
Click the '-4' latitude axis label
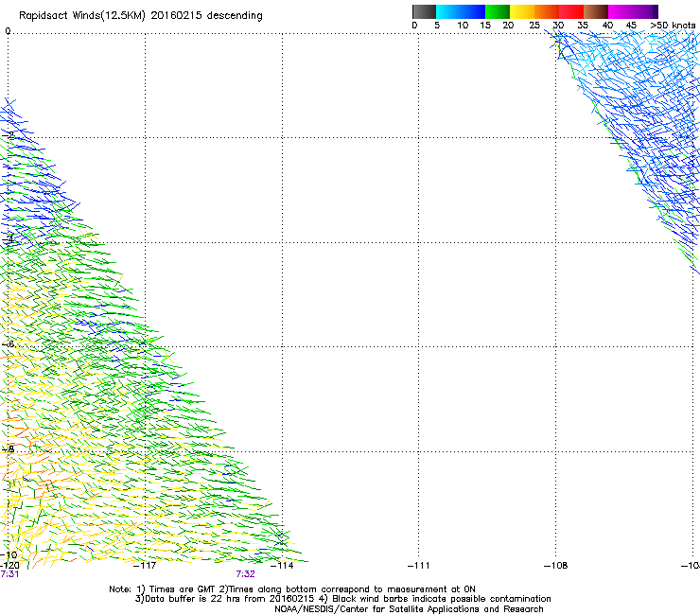9,239
